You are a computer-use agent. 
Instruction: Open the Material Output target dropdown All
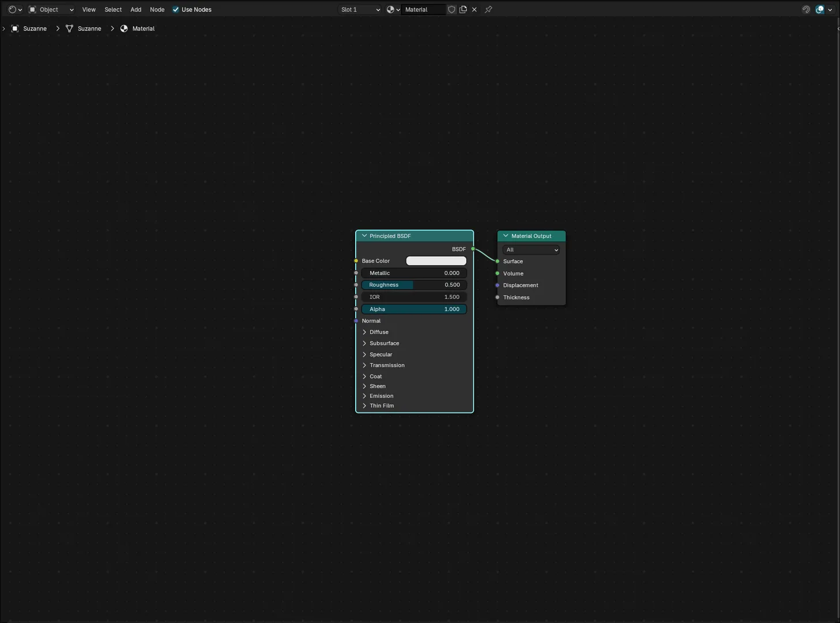pos(531,250)
